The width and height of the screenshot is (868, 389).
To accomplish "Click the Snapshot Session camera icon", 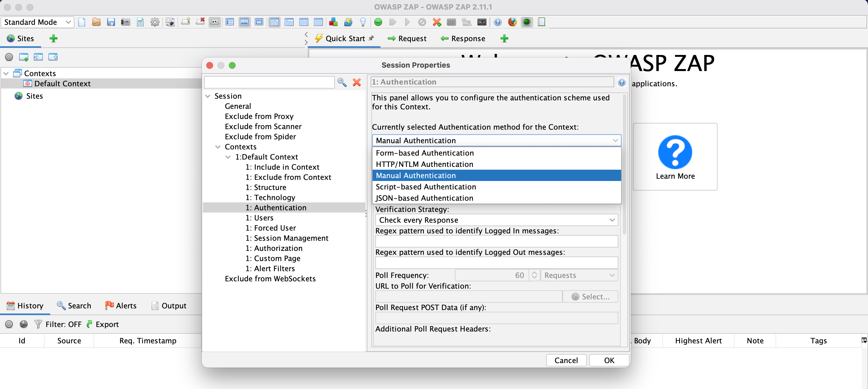I will (125, 22).
